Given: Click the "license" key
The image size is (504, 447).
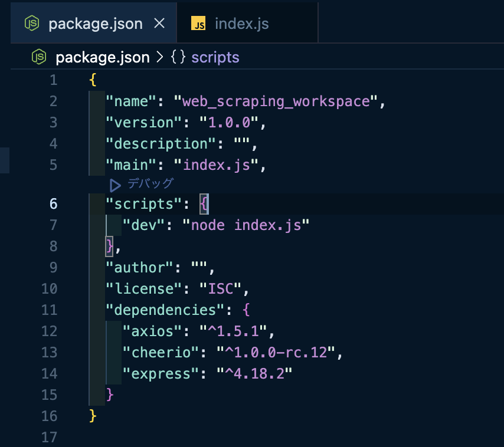Looking at the screenshot, I should pos(143,289).
